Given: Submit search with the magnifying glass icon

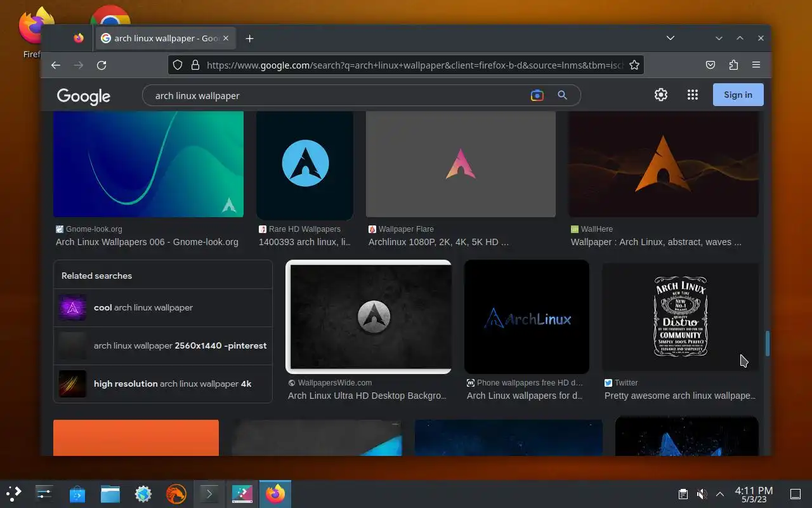Looking at the screenshot, I should click(x=562, y=95).
